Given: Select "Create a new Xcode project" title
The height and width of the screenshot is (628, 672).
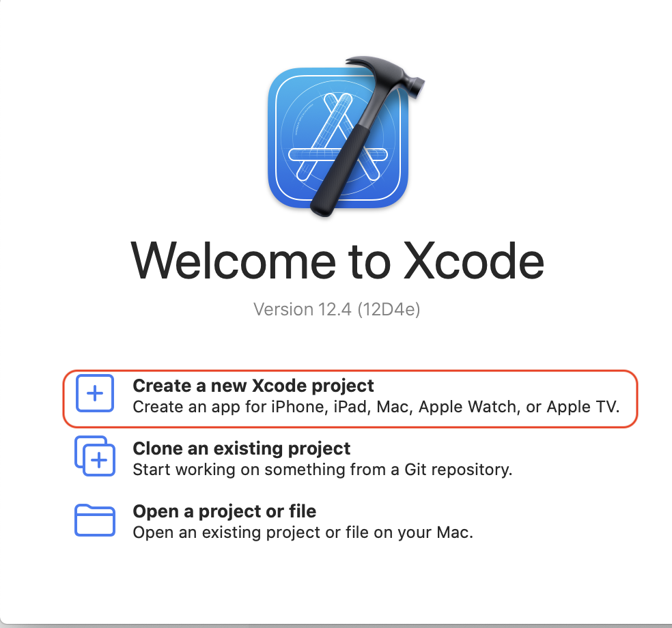Looking at the screenshot, I should tap(253, 386).
